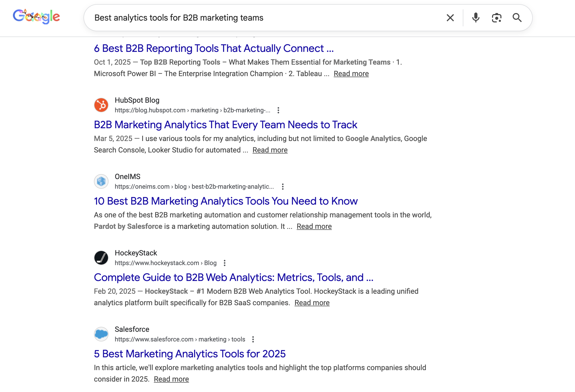
Task: Open more options for HockeyStack result
Action: pos(225,263)
